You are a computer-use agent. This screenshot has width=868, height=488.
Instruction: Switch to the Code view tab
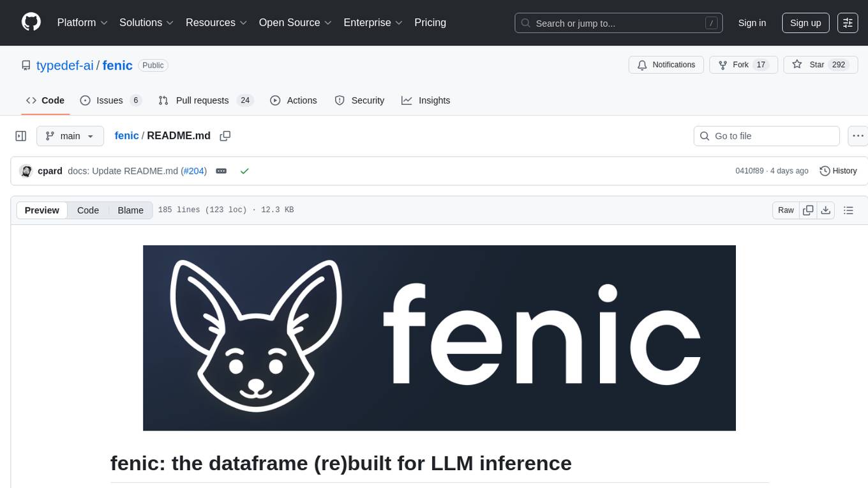coord(88,210)
